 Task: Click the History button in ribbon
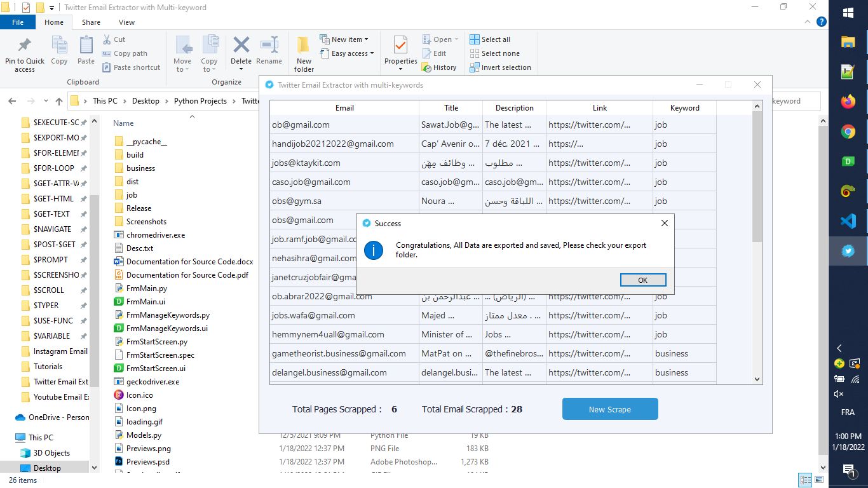pyautogui.click(x=438, y=67)
